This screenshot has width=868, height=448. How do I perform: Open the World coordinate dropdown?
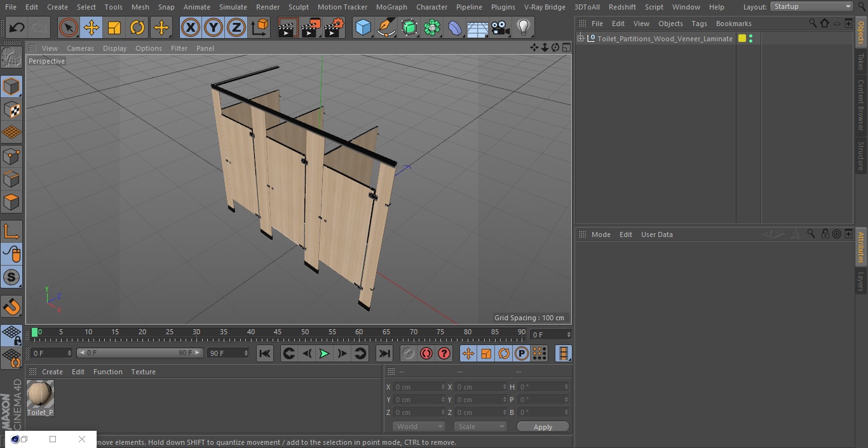pyautogui.click(x=418, y=426)
